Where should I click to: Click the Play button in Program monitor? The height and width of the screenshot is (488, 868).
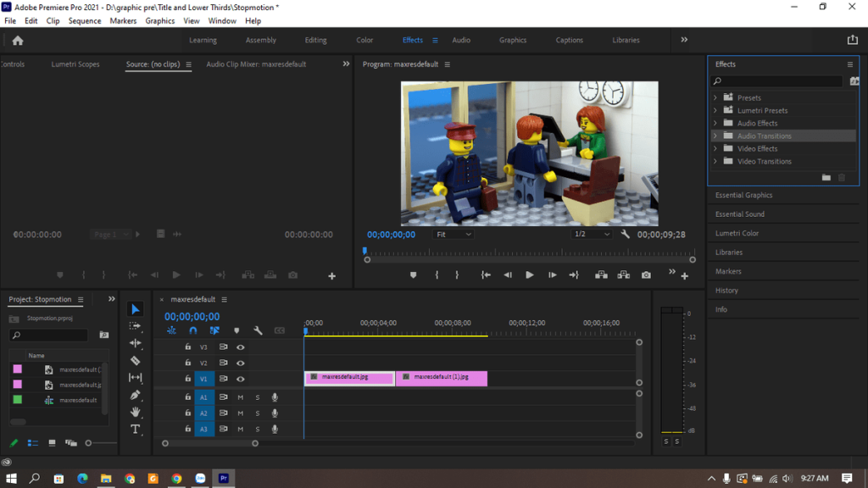[529, 274]
